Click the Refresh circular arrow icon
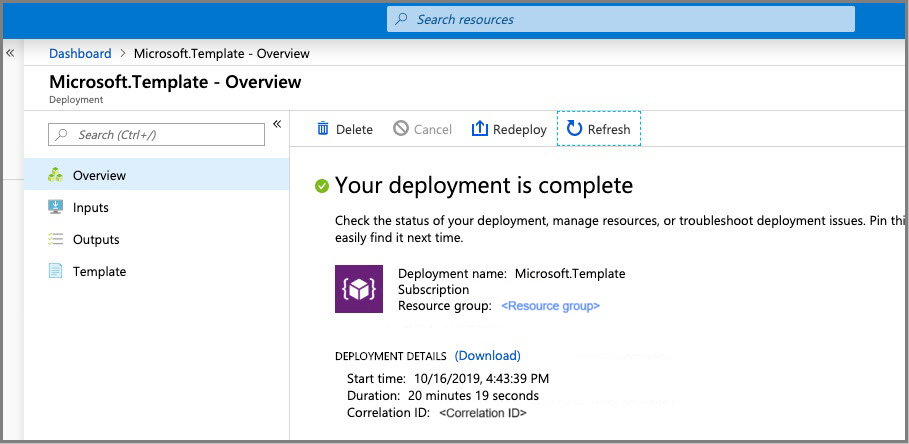Viewport: 909px width, 444px height. 574,128
